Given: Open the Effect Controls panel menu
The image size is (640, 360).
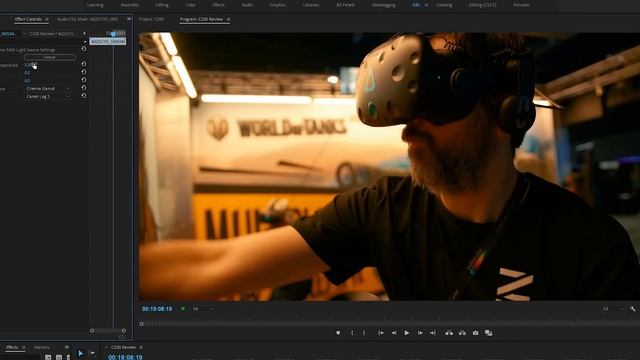Looking at the screenshot, I should click(x=47, y=19).
